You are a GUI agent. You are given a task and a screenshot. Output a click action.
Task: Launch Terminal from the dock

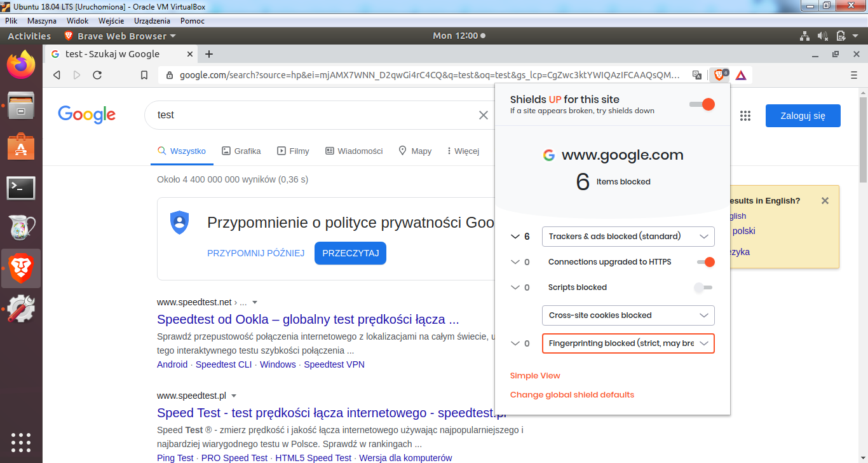21,188
